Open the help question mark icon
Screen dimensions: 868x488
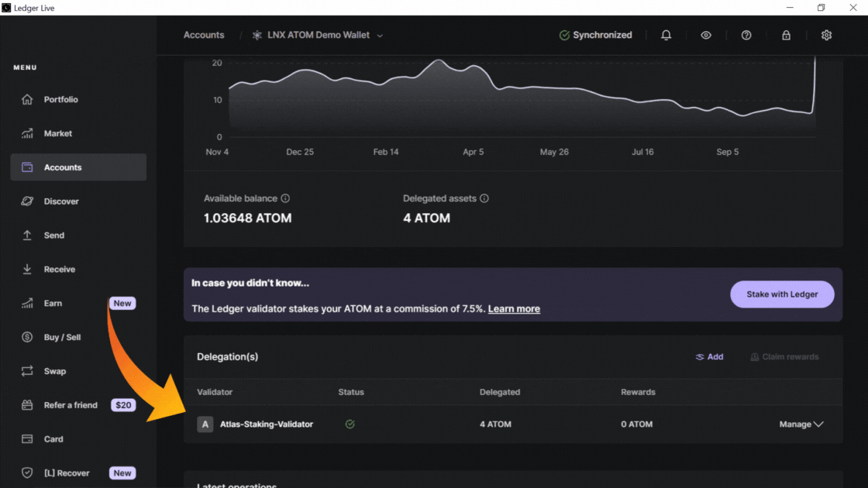(x=746, y=36)
